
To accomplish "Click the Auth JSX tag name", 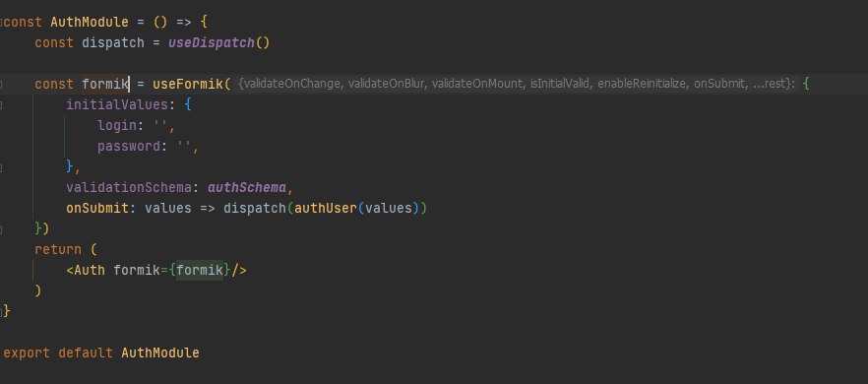I will point(90,270).
